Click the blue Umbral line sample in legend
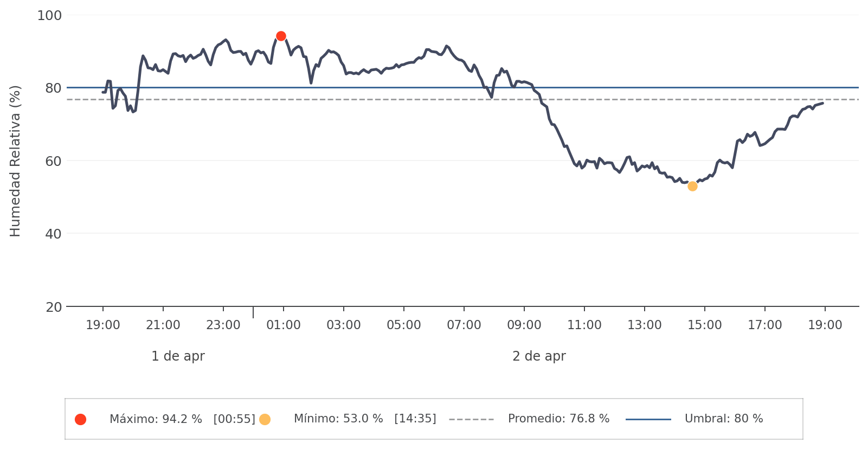 (x=648, y=419)
